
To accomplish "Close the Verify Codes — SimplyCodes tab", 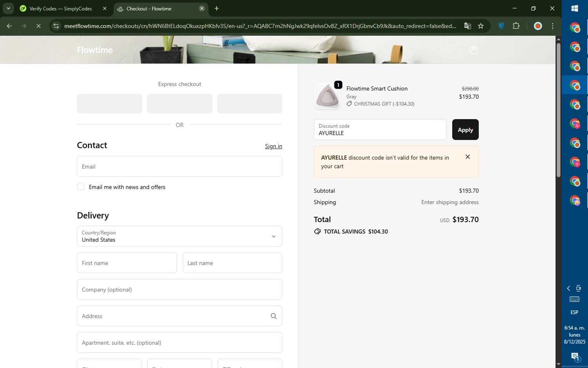I will (105, 9).
